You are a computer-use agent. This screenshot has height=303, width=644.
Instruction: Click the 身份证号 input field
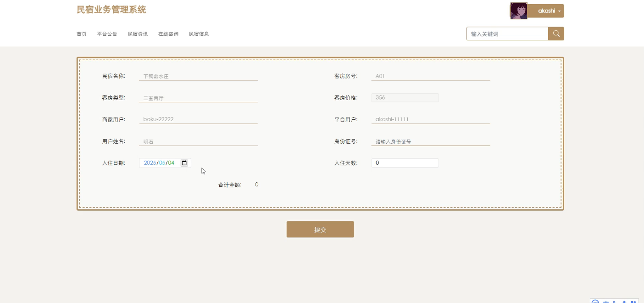[430, 141]
